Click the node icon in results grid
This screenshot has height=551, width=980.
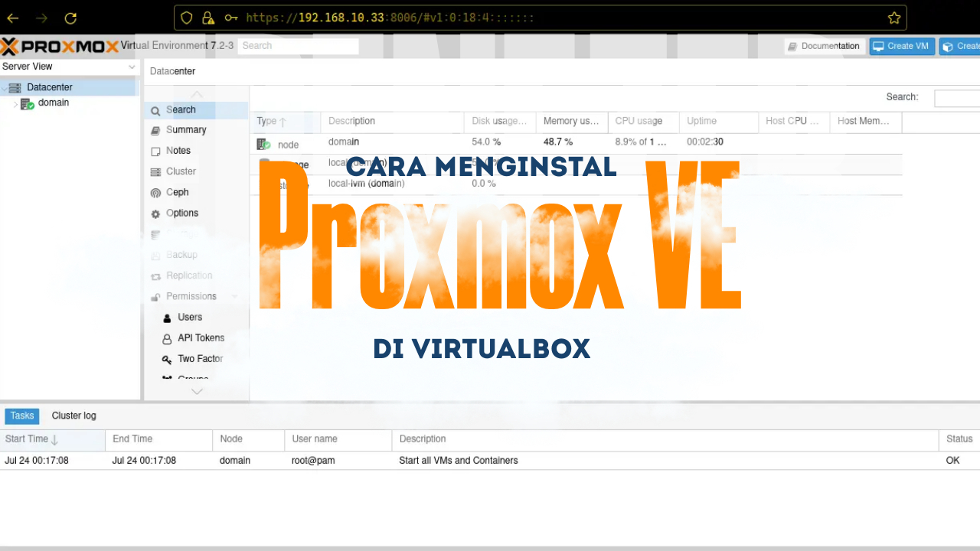264,144
